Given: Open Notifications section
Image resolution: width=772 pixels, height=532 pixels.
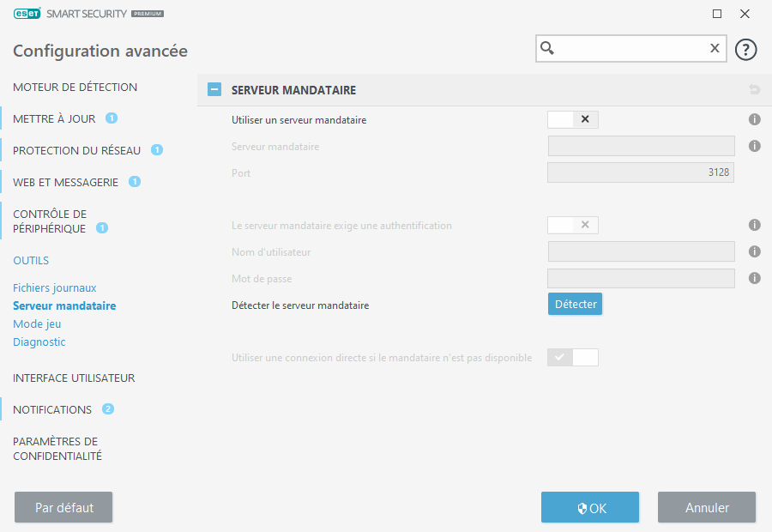Looking at the screenshot, I should point(52,410).
